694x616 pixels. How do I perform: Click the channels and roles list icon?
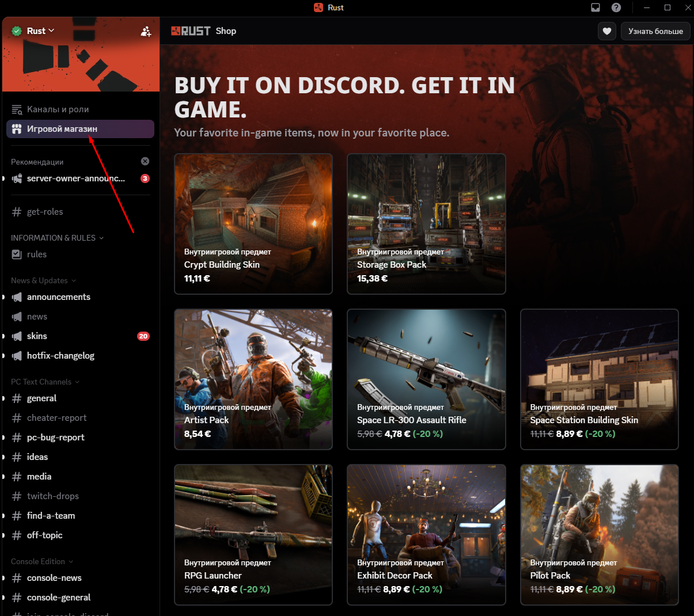point(17,109)
